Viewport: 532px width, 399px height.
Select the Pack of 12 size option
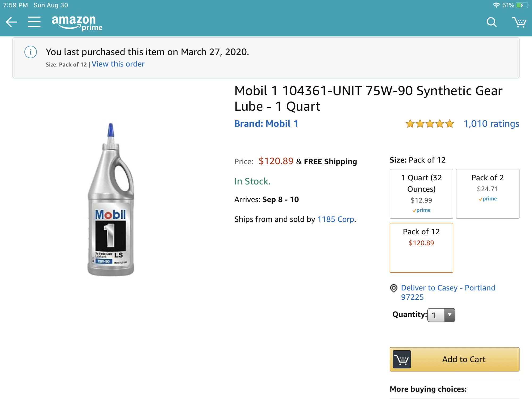[421, 248]
